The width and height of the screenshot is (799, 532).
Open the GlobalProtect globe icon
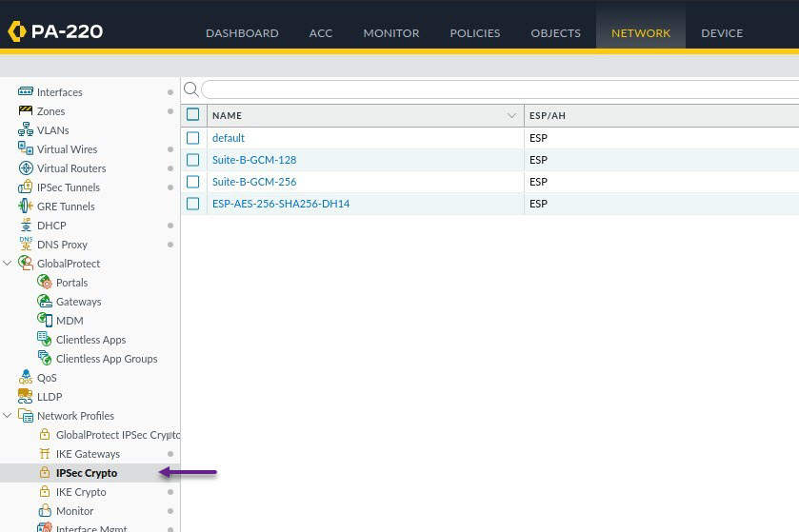click(26, 263)
